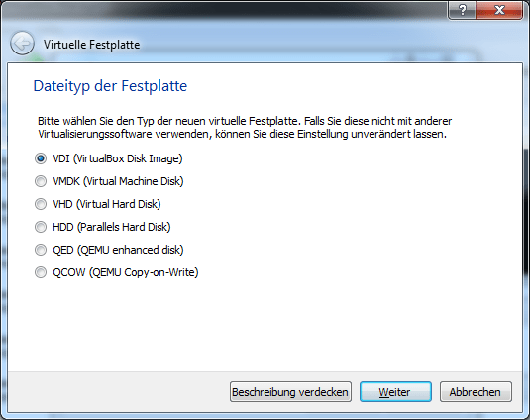Screen dimensions: 530x420
Task: Click the "Virtual Machine Disk" label text
Action: pos(133,181)
